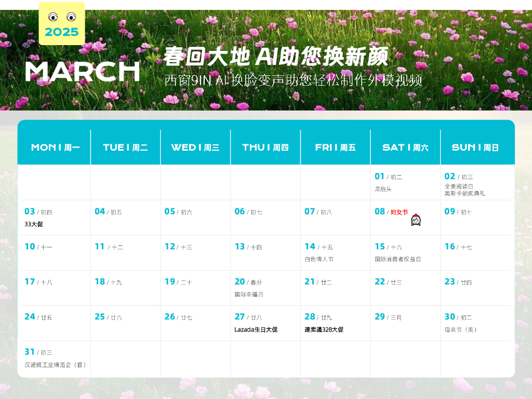The width and height of the screenshot is (532, 399).
Task: Click date 11 十二
Action: click(109, 247)
